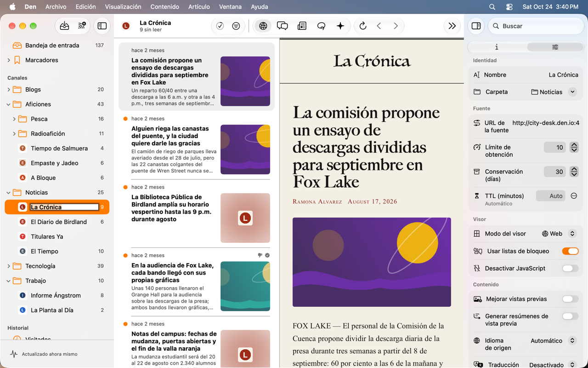588x368 pixels.
Task: Click the add feed subscription icon
Action: (82, 26)
